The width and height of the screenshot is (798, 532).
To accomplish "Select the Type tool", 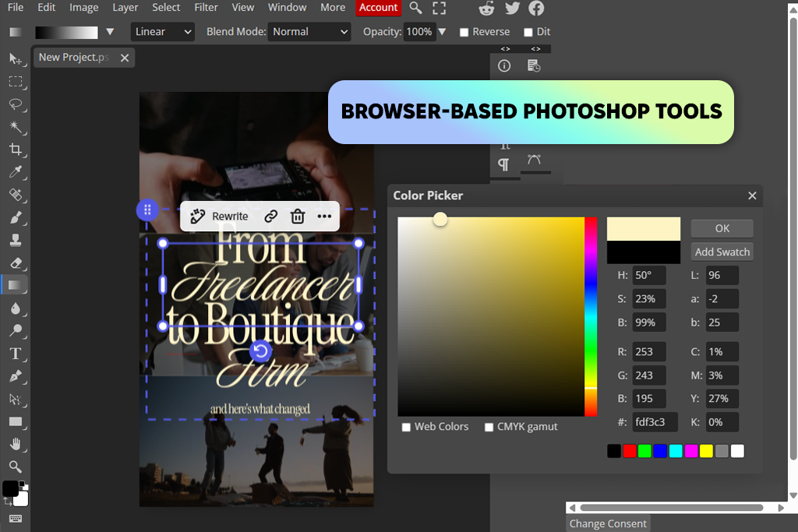I will pos(16,353).
